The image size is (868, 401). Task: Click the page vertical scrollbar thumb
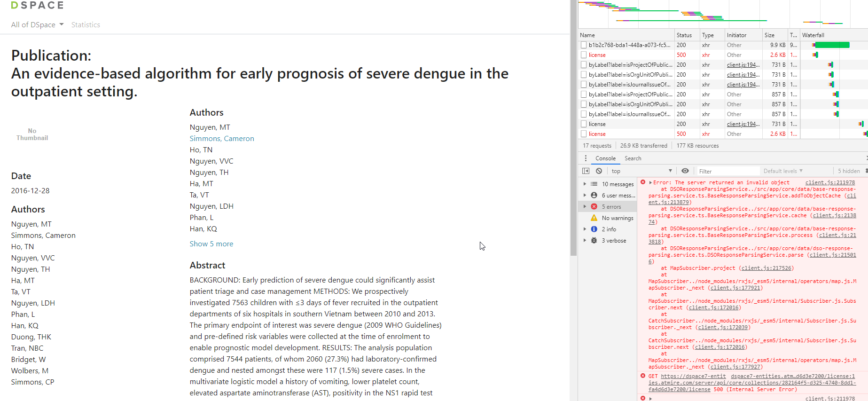[573, 127]
